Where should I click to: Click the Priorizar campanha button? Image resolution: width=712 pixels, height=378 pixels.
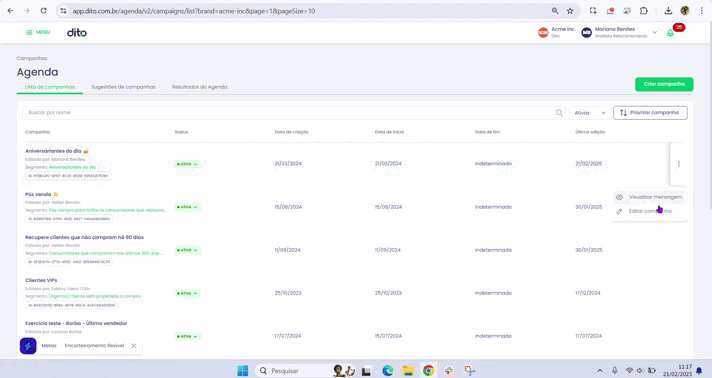[x=650, y=113]
